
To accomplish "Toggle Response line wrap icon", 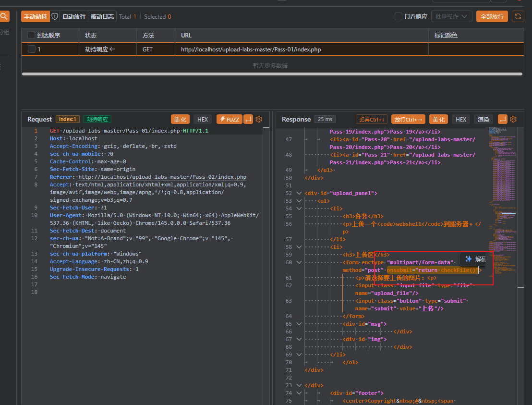I will pos(502,119).
